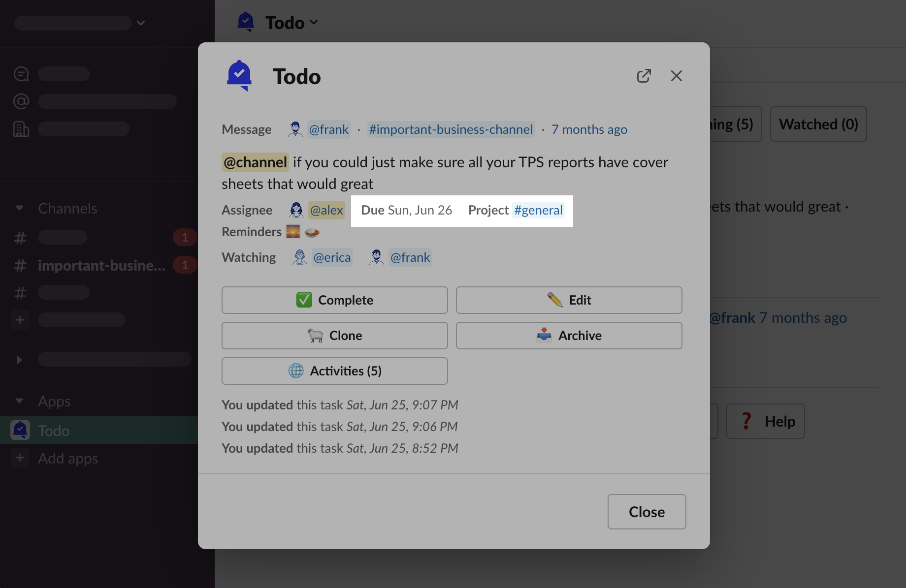The width and height of the screenshot is (906, 588).
Task: Collapse the Apps section
Action: (20, 401)
